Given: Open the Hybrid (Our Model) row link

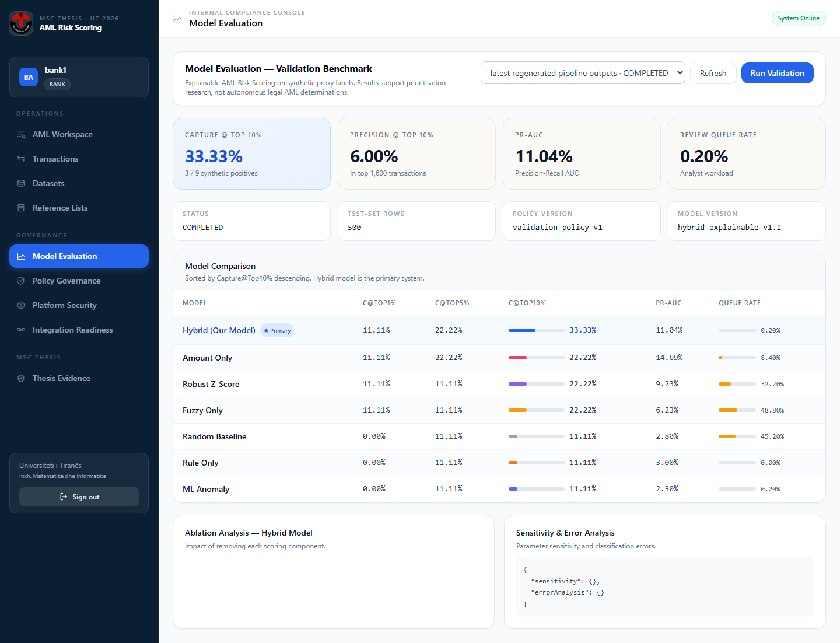Looking at the screenshot, I should click(219, 330).
